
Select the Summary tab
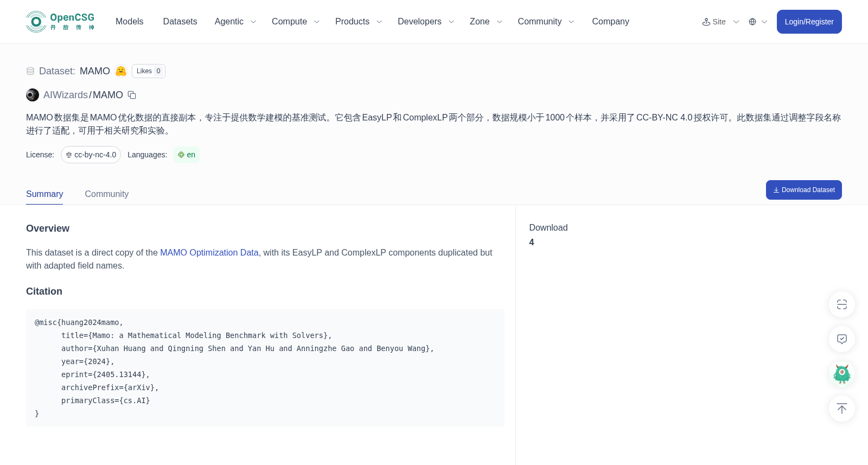coord(44,194)
